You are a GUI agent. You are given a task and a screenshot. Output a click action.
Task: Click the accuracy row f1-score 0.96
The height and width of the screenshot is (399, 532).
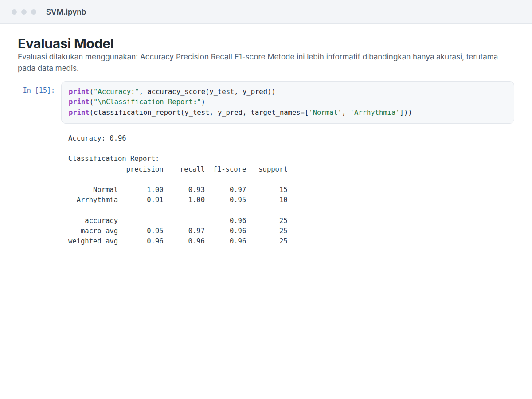tap(238, 221)
